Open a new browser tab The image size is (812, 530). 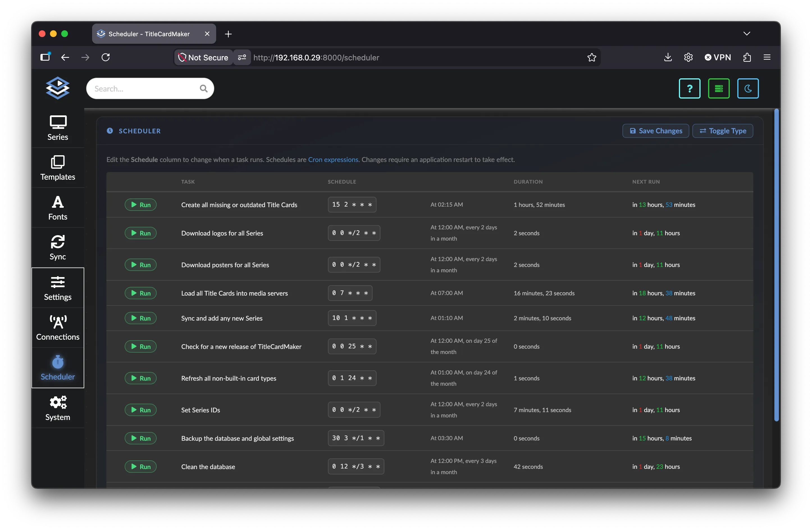228,34
